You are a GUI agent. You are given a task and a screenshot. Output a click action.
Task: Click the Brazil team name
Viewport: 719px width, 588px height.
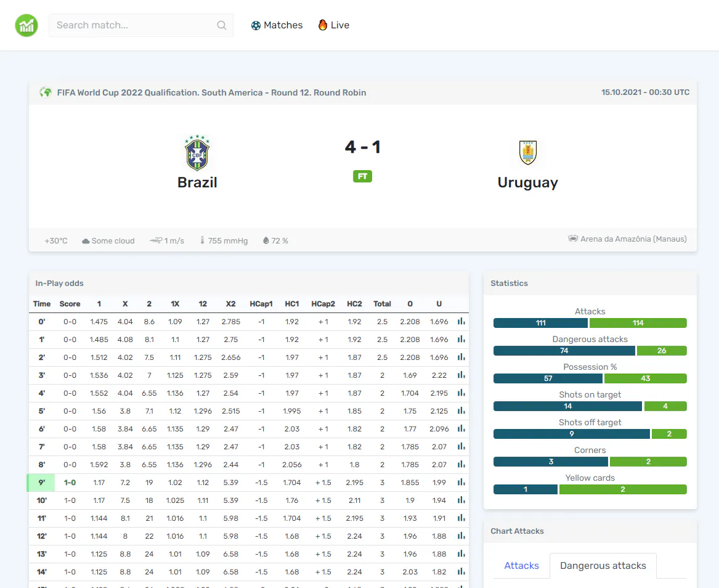[197, 182]
